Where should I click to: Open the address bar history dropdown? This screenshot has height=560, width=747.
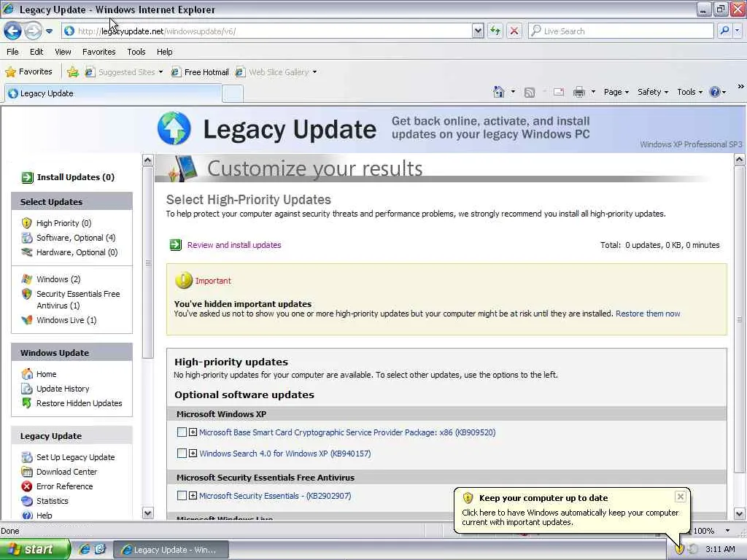point(478,31)
